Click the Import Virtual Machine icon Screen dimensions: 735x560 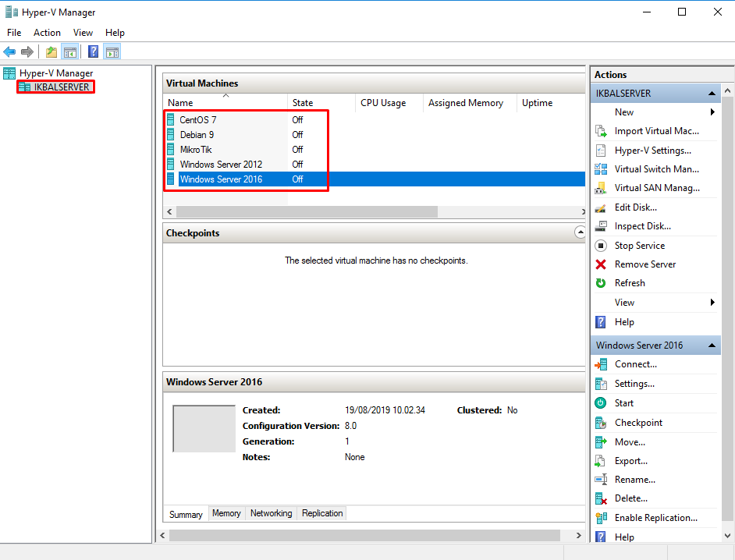(x=601, y=131)
